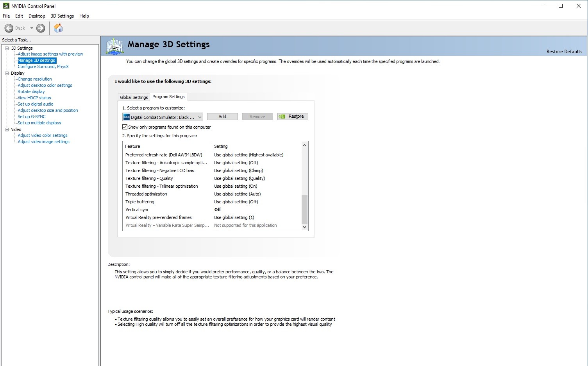588x366 pixels.
Task: Select the Vertical sync row
Action: pyautogui.click(x=212, y=210)
